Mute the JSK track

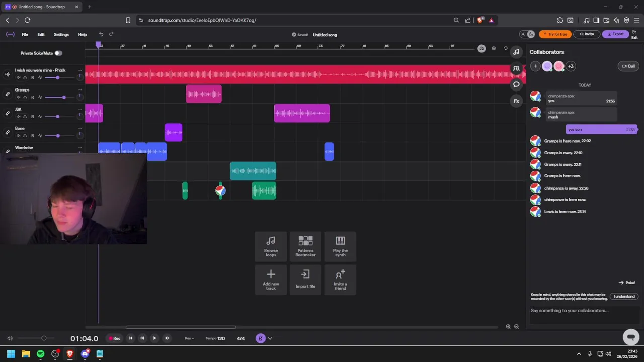click(19, 116)
